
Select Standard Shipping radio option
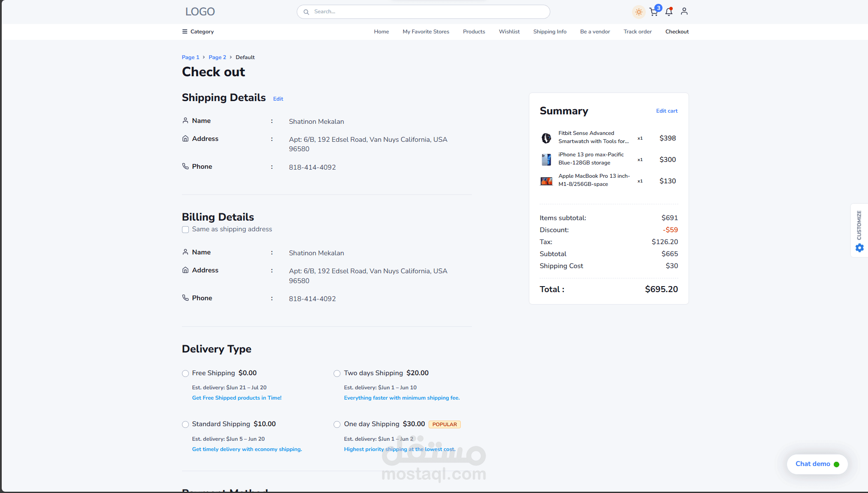[185, 424]
